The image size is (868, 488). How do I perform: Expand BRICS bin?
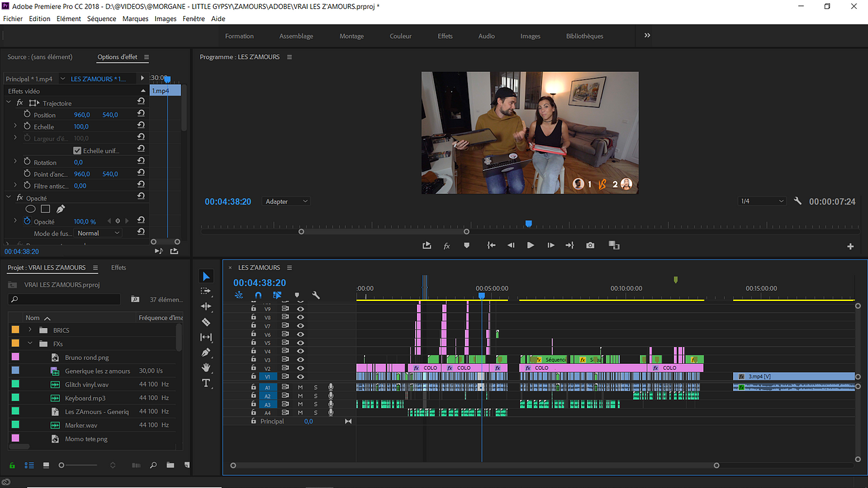pyautogui.click(x=30, y=330)
